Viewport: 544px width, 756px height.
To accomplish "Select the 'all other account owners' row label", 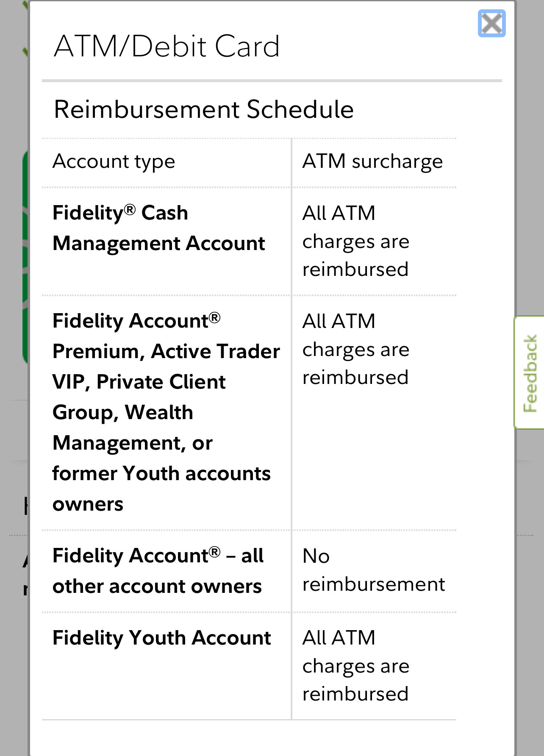I will 158,571.
